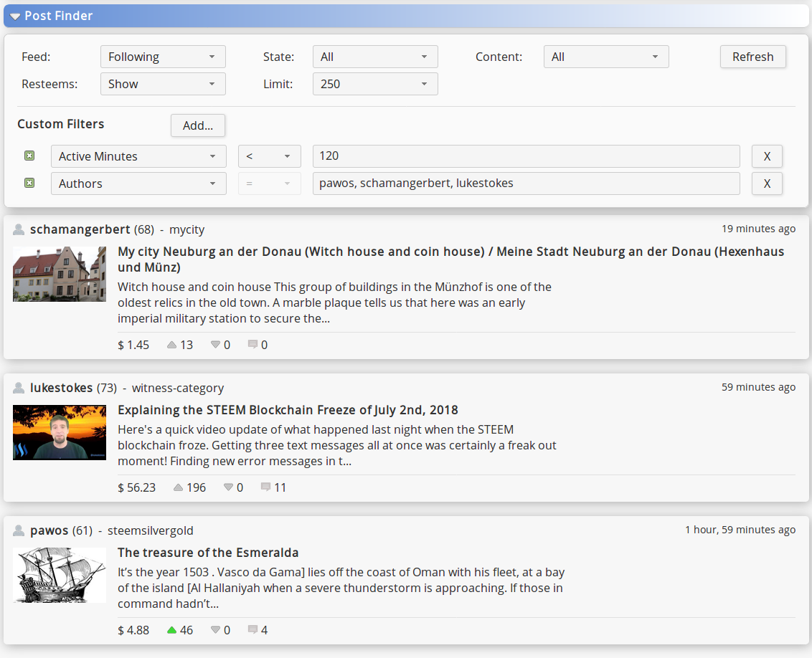The width and height of the screenshot is (812, 658).
Task: Click the Neuburg house thumbnail image
Action: (x=60, y=274)
